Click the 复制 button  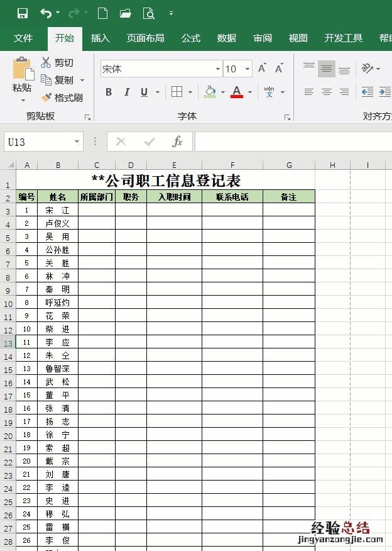57,80
